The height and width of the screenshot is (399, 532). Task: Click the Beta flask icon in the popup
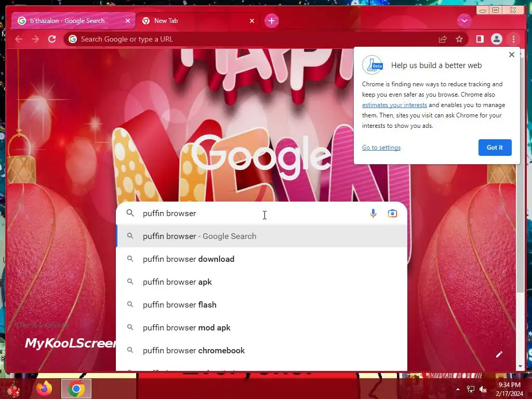373,65
